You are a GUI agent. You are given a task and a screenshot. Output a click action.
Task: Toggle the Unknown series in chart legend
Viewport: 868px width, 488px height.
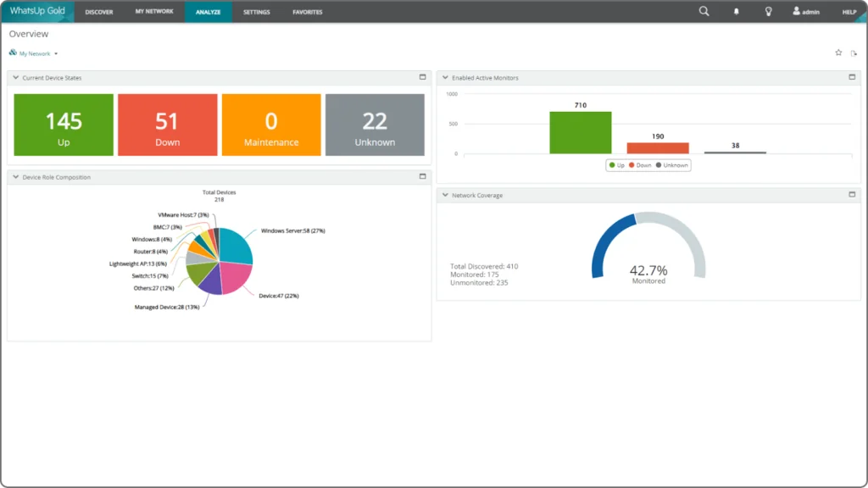(x=672, y=165)
